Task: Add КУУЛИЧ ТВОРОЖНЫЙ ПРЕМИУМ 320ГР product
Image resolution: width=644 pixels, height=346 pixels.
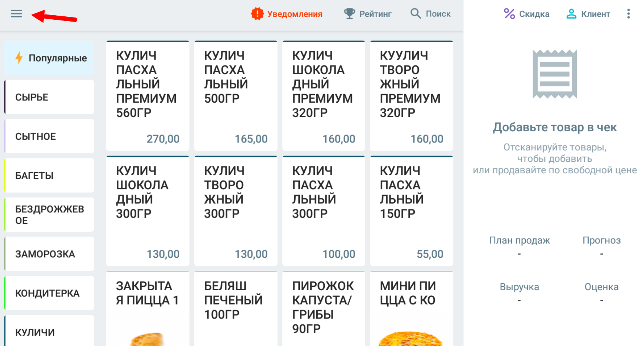Action: pos(411,96)
